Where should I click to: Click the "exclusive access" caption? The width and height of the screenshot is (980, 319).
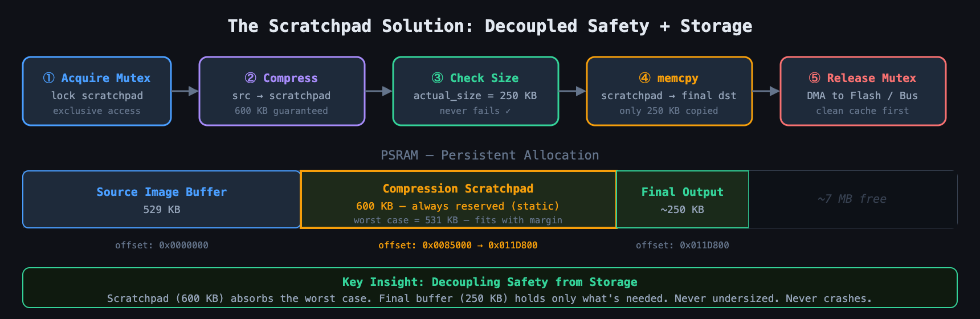coord(97,111)
